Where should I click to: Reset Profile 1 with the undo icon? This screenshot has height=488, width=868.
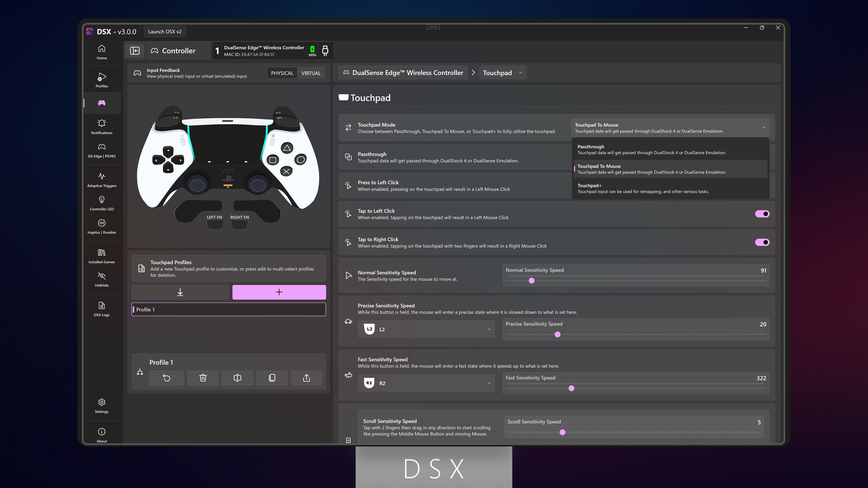coord(166,378)
